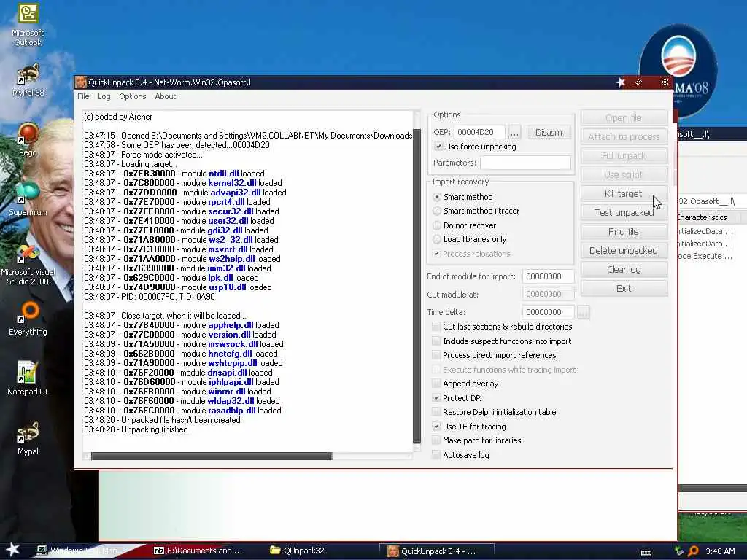Click the 'PID: 000007FC, TID: 0A90' log line
This screenshot has width=747, height=560.
150,297
